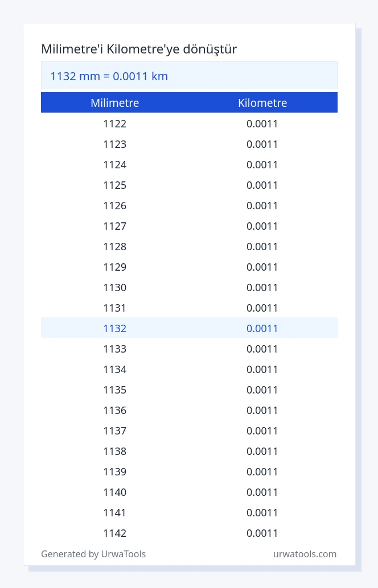This screenshot has height=588, width=378.
Task: Click the Kilometre column header
Action: pos(262,103)
